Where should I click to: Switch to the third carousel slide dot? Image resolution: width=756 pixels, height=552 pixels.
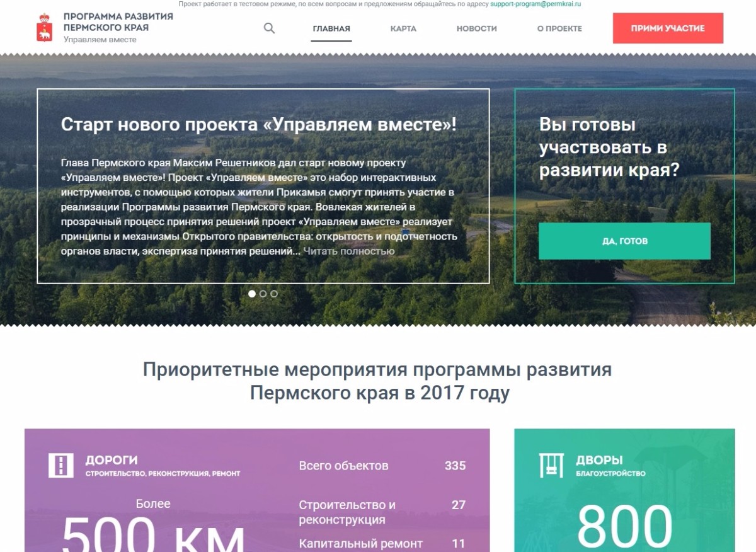pos(274,294)
